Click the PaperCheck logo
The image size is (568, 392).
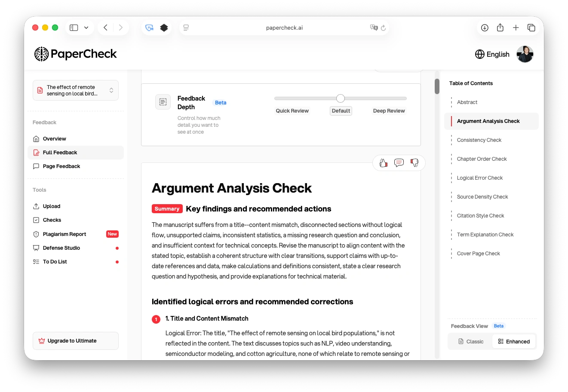pyautogui.click(x=75, y=54)
